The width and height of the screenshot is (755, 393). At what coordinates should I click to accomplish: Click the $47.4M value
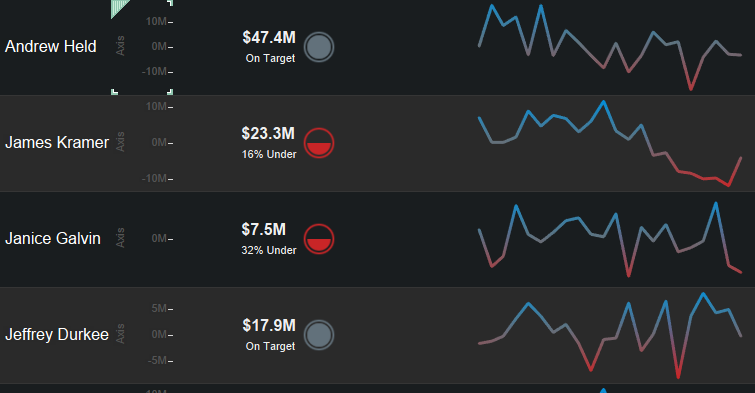click(269, 38)
